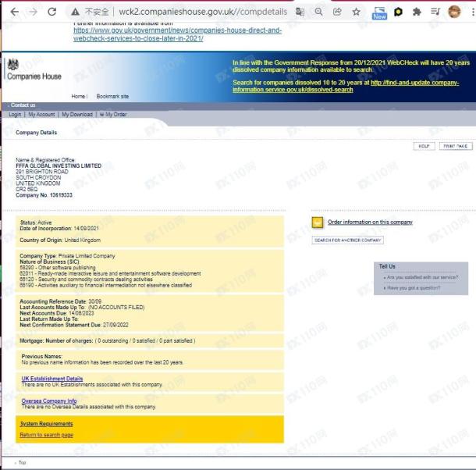Click Return to search page link
This screenshot has height=470, width=476.
pyautogui.click(x=47, y=435)
